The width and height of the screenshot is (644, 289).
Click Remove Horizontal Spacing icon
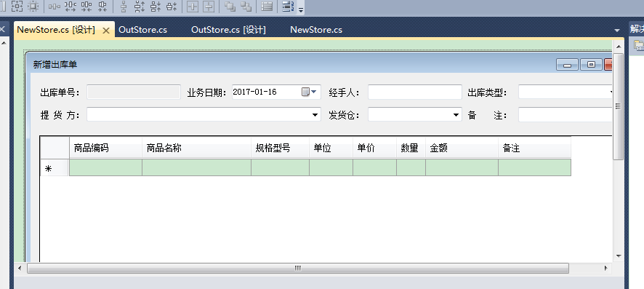[x=102, y=6]
